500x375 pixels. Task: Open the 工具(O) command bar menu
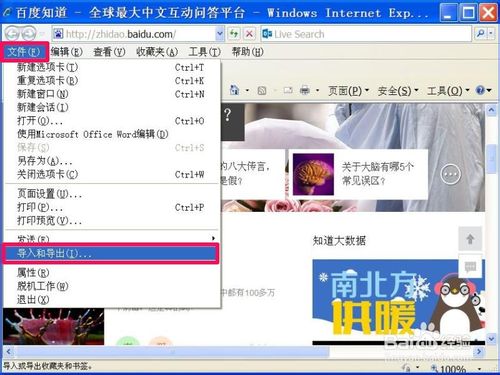click(x=448, y=90)
